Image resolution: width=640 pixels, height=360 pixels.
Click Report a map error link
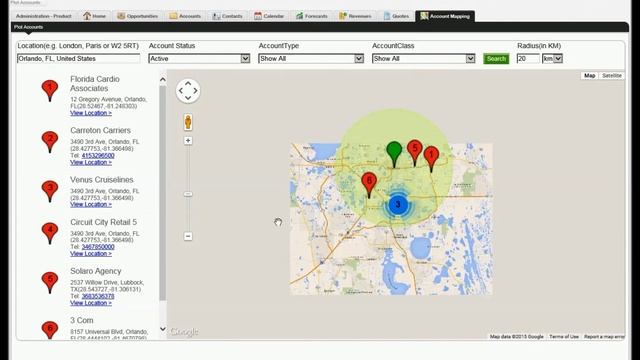click(604, 337)
